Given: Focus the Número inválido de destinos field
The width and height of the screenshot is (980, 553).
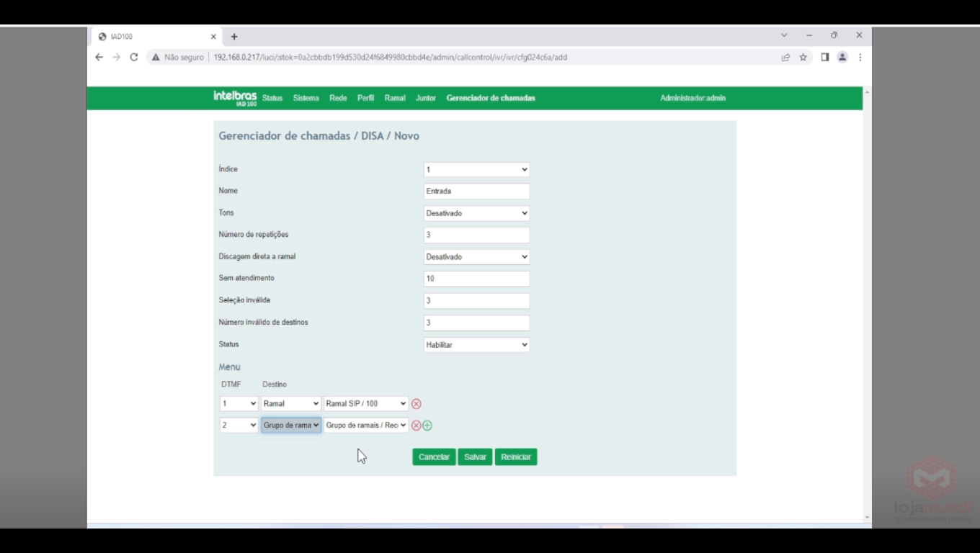Looking at the screenshot, I should click(x=476, y=323).
